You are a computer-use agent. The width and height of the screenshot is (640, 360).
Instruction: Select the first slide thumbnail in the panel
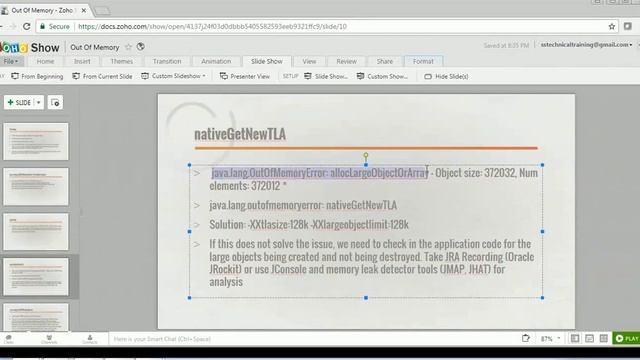tap(36, 142)
